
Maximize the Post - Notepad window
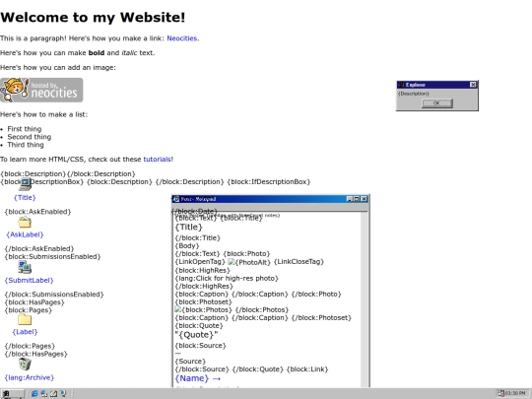357,199
